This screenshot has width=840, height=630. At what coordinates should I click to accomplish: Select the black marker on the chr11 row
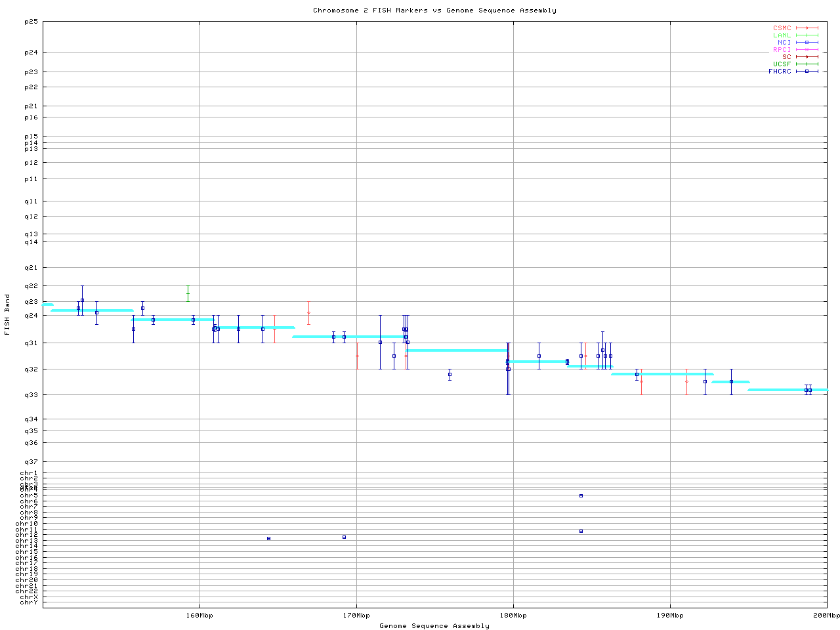[x=581, y=531]
